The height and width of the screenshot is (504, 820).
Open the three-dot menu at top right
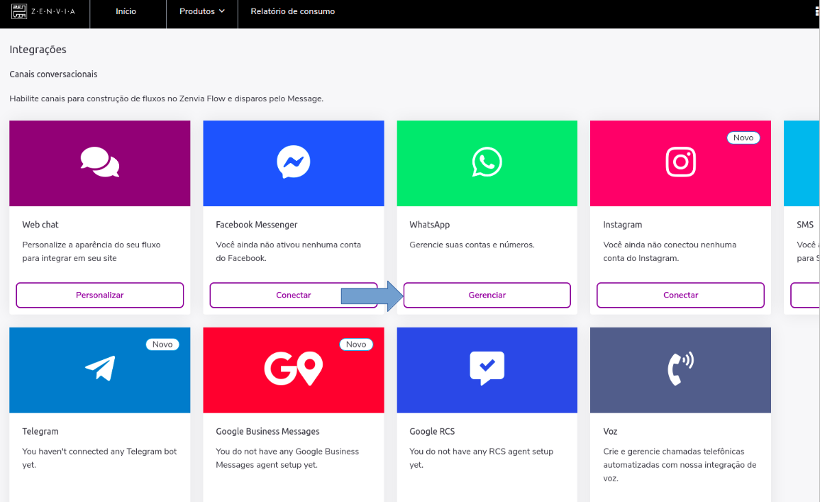click(x=817, y=11)
